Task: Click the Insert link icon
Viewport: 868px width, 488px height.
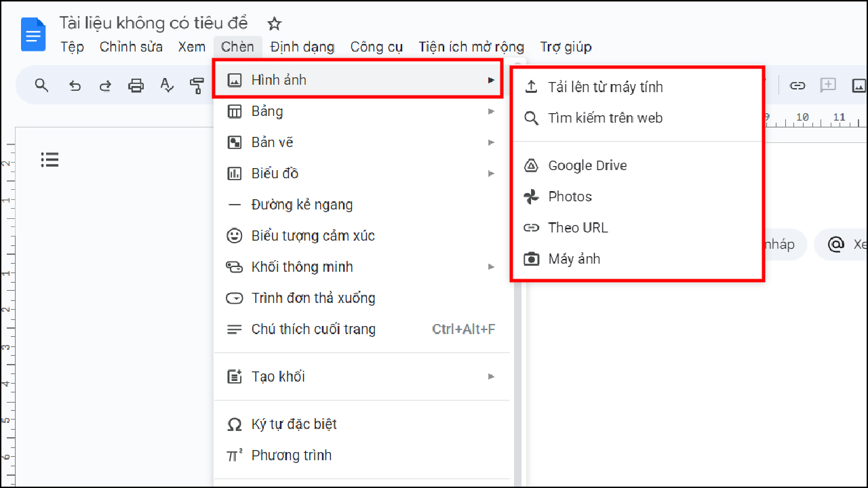Action: pos(797,85)
